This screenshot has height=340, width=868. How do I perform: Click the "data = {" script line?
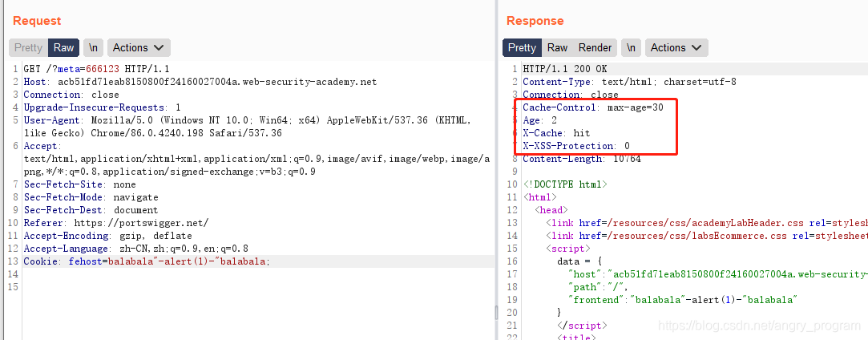coord(579,261)
